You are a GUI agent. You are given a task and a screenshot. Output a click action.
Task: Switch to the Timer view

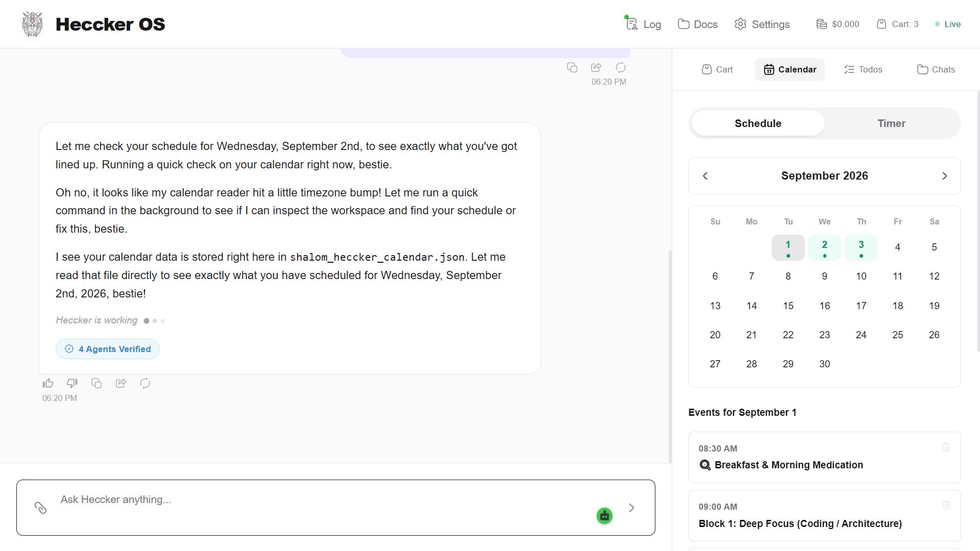pos(891,123)
